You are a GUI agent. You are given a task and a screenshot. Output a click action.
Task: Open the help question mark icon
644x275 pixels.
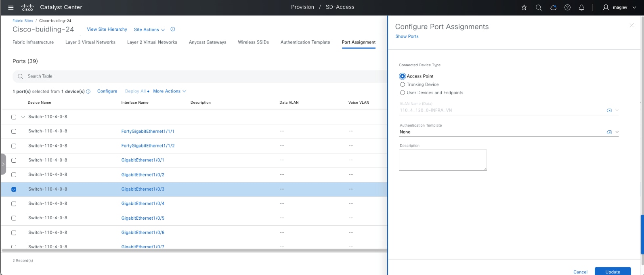567,8
